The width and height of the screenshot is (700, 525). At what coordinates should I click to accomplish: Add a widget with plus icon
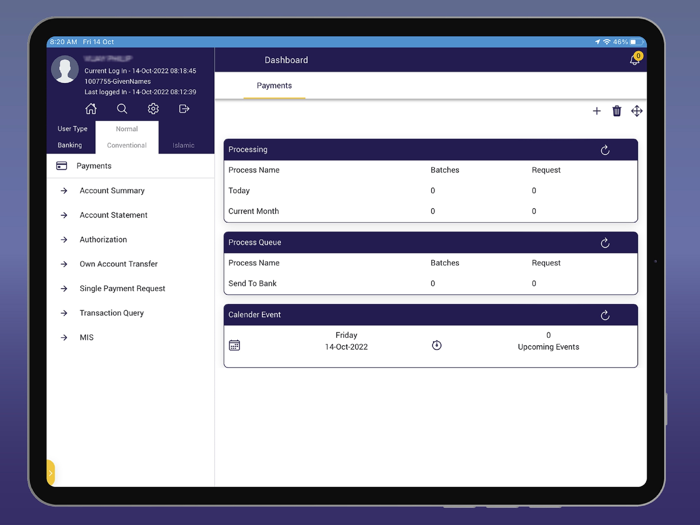pos(596,111)
